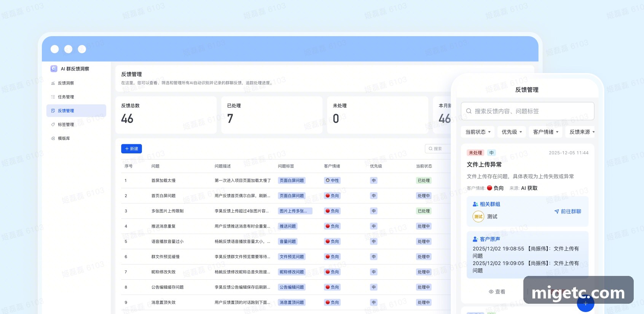Click the 昵称修改问题 tag

coord(292,272)
